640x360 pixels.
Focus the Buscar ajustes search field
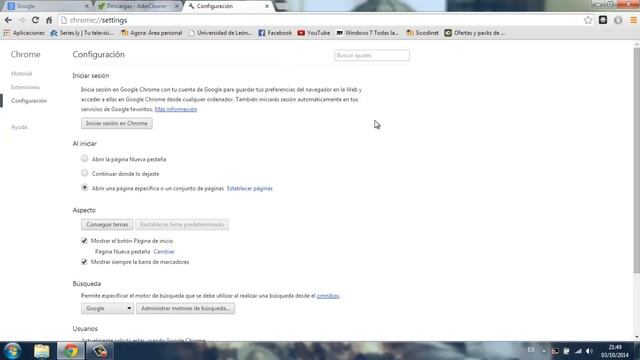[372, 56]
